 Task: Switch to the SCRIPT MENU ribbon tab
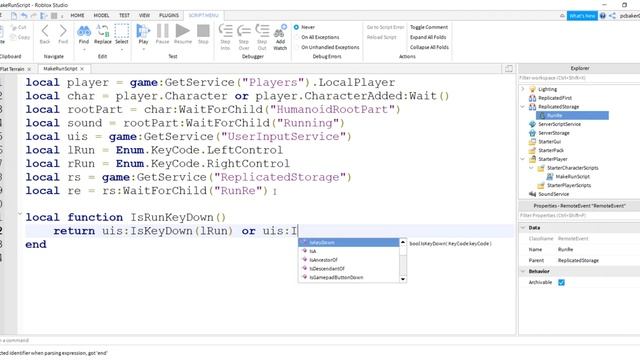pyautogui.click(x=203, y=16)
